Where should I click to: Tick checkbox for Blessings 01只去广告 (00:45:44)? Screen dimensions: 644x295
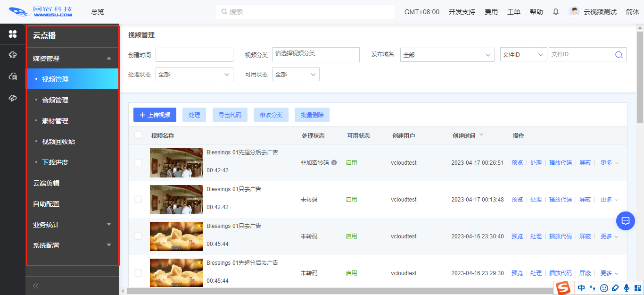tap(138, 236)
